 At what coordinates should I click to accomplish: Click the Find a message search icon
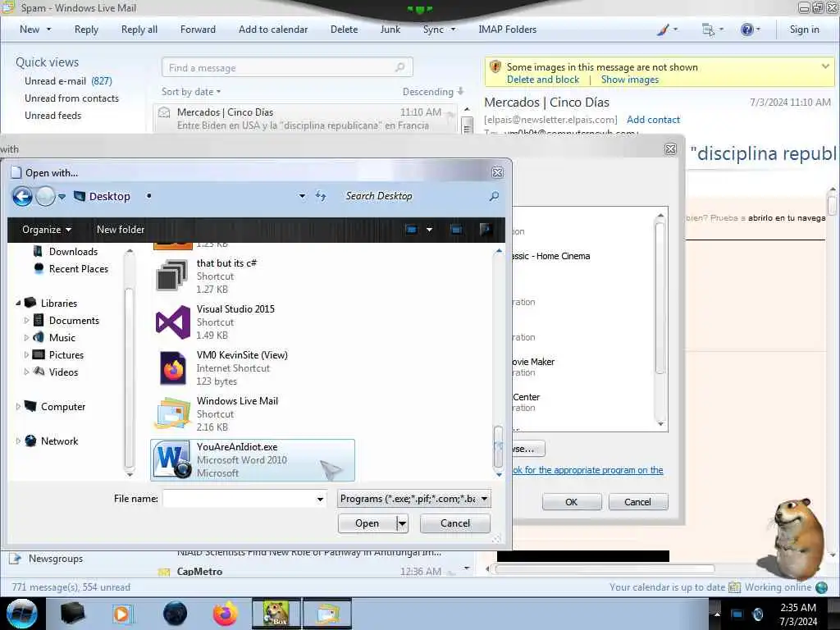[399, 67]
